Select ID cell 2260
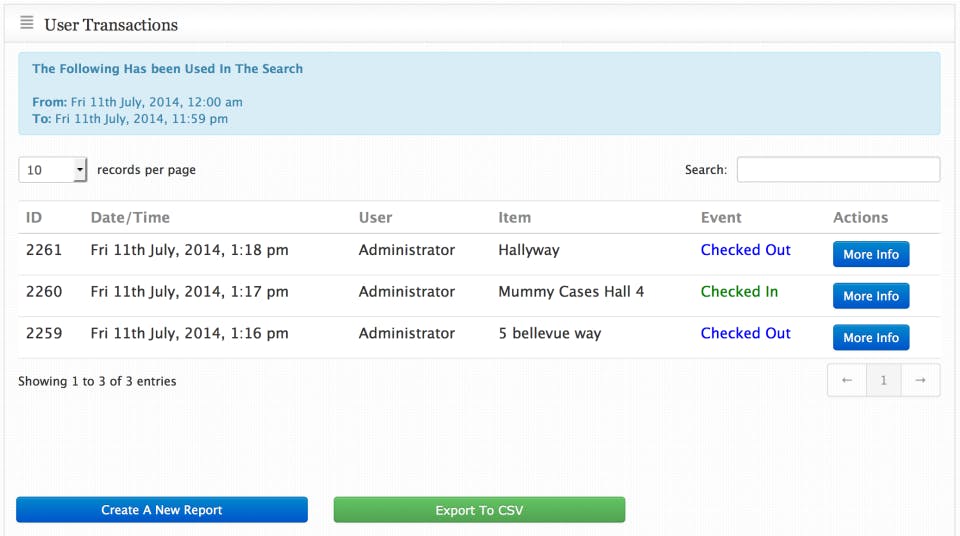 44,292
